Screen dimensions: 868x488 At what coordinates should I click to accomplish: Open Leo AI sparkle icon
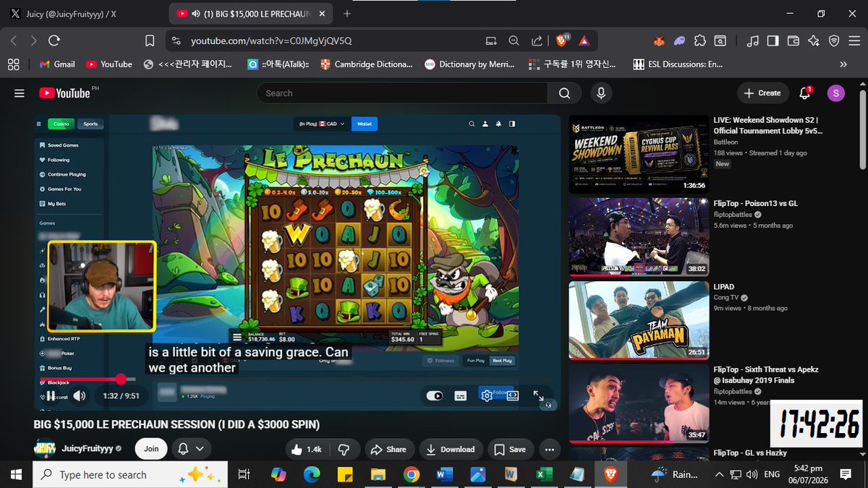click(x=814, y=40)
